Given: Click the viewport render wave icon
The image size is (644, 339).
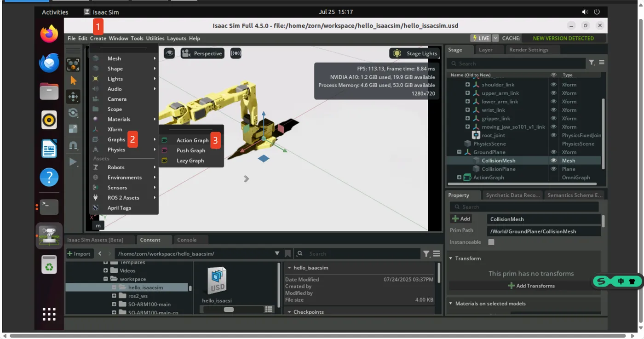Looking at the screenshot, I should click(x=236, y=53).
